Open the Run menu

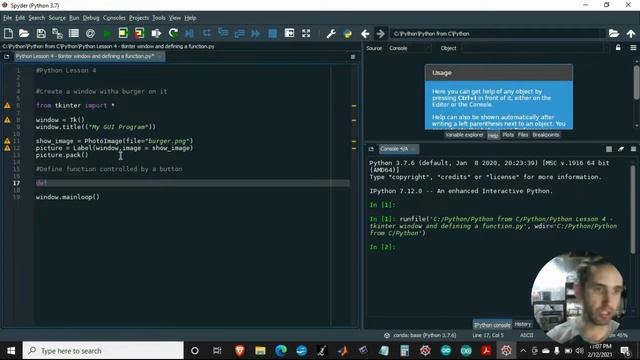coord(74,18)
